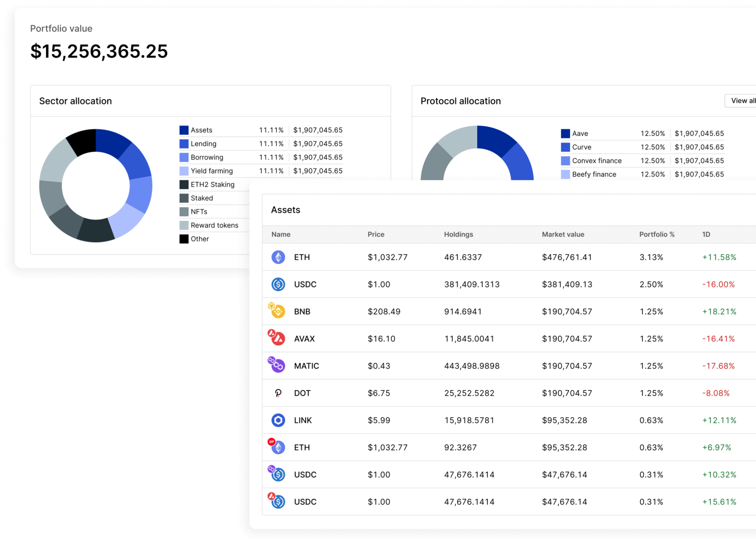Click the black Other segment of sector donut
This screenshot has width=756, height=544.
pos(83,142)
